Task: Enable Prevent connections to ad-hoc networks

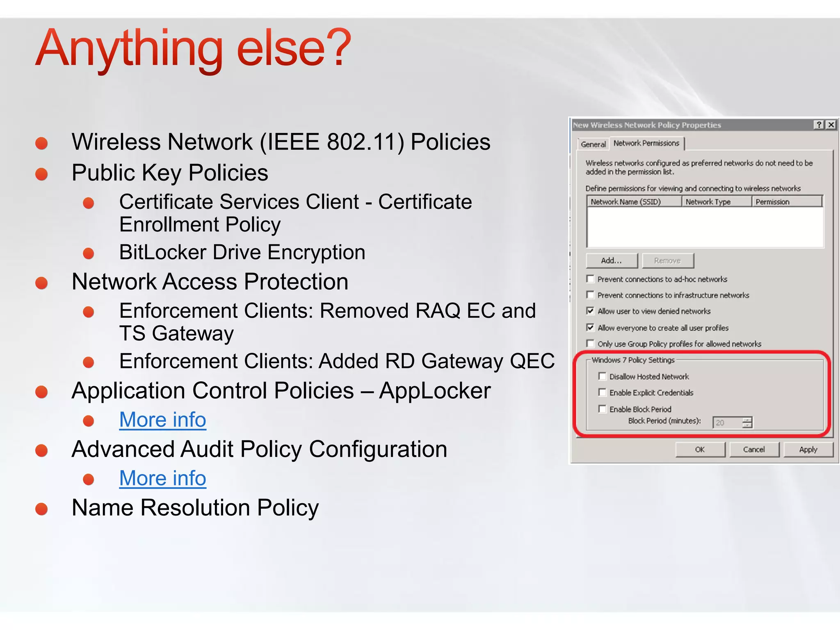Action: coord(590,279)
